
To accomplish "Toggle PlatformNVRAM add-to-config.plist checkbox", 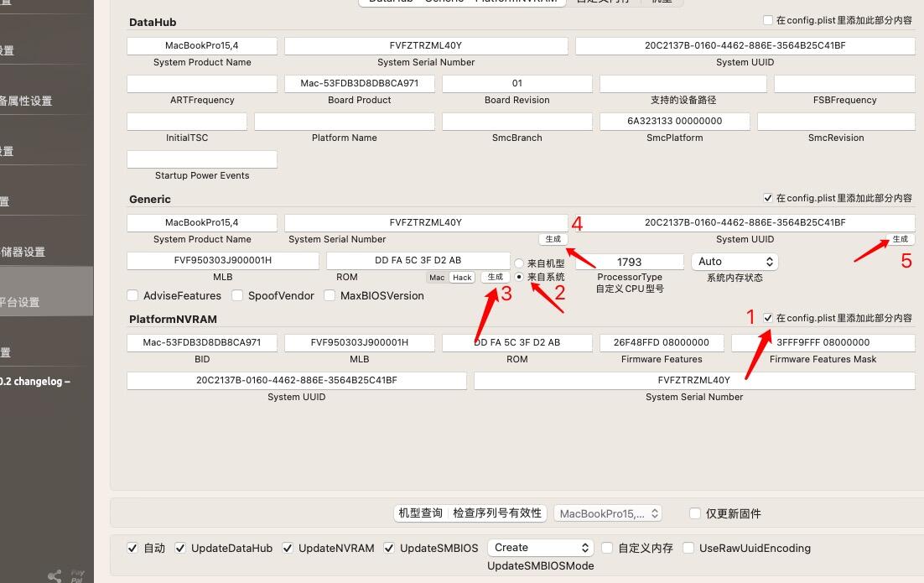I will tap(768, 318).
